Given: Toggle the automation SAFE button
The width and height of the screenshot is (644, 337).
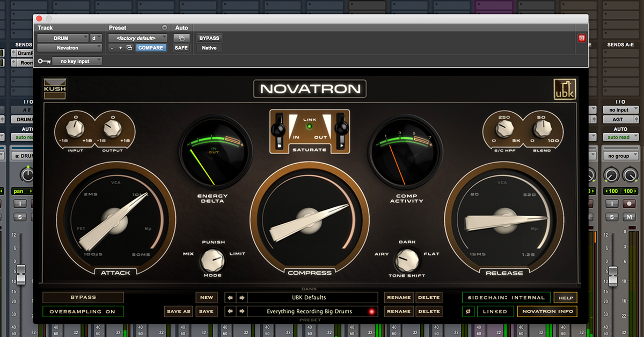Looking at the screenshot, I should pos(181,48).
